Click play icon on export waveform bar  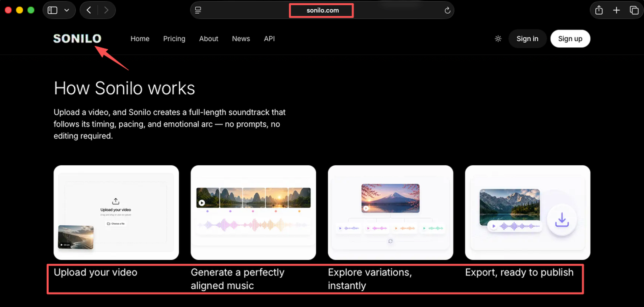[494, 226]
